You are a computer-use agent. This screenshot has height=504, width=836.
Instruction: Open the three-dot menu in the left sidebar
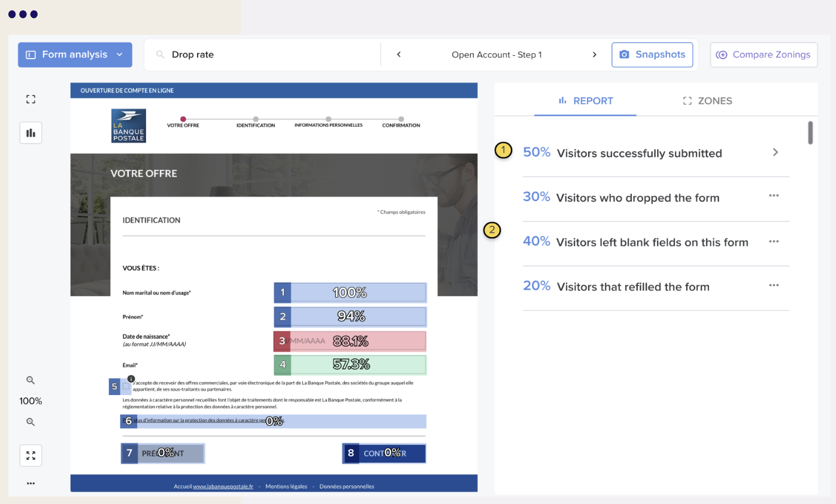[31, 483]
